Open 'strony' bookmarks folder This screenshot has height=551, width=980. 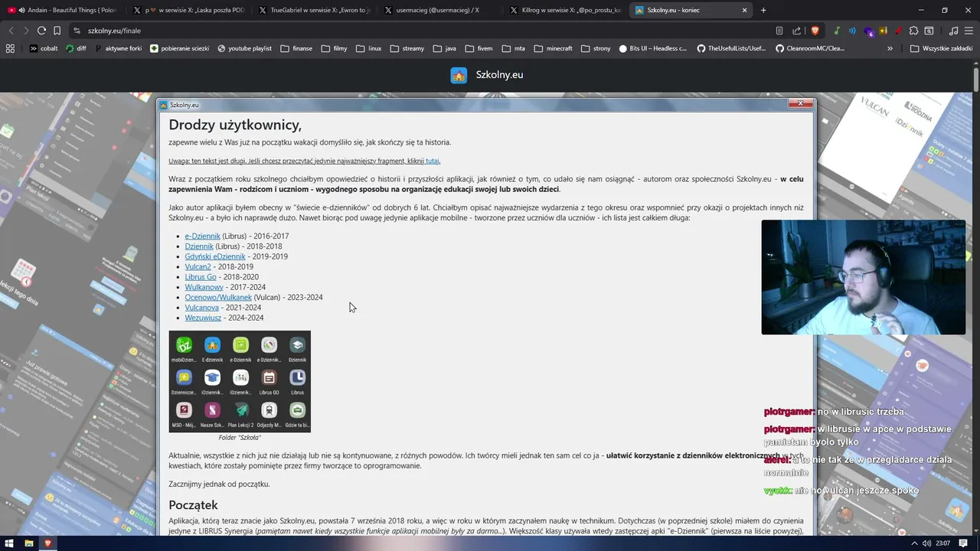point(595,48)
